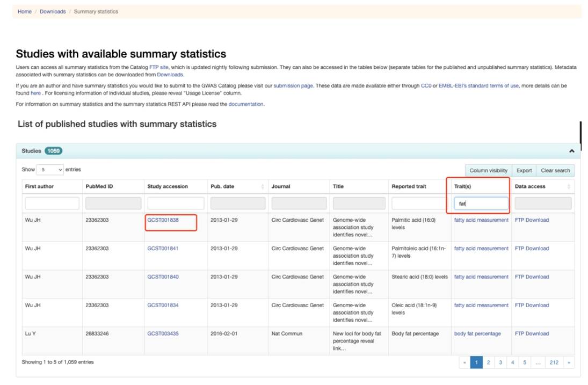Viewport: 588px width, 385px height.
Task: Go to Downloads breadcrumb
Action: (x=53, y=12)
